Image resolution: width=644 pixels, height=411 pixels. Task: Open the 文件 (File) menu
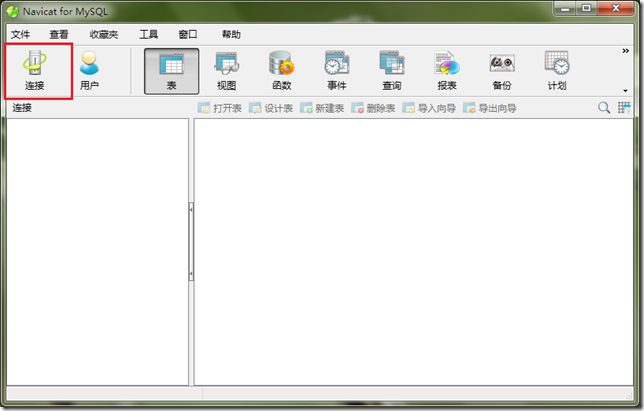click(21, 34)
